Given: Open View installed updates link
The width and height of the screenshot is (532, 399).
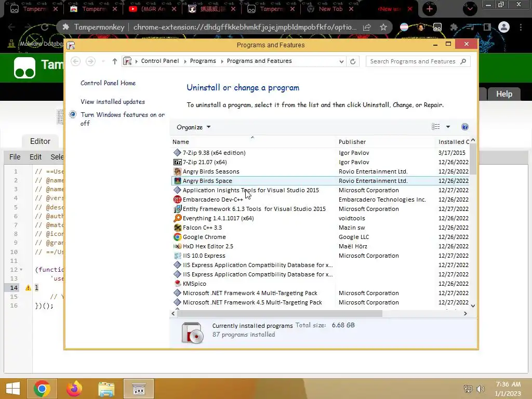Looking at the screenshot, I should point(113,102).
